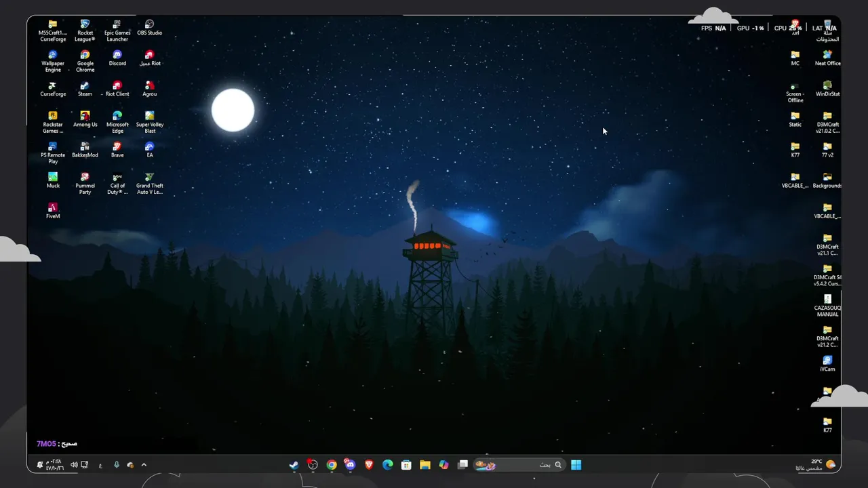The width and height of the screenshot is (868, 488).
Task: Select the Recycle Bin (سلة المحذوفات) icon
Action: click(x=827, y=31)
